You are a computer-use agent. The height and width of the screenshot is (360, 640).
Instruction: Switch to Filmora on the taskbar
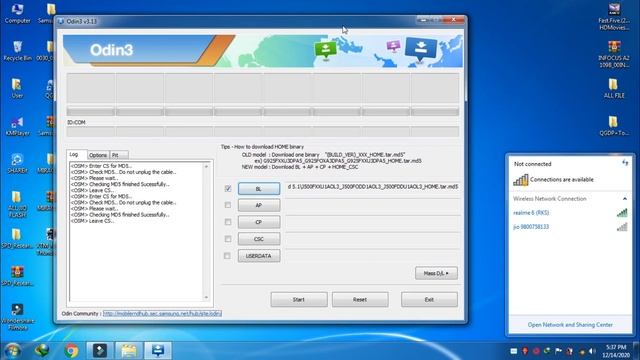pos(100,351)
